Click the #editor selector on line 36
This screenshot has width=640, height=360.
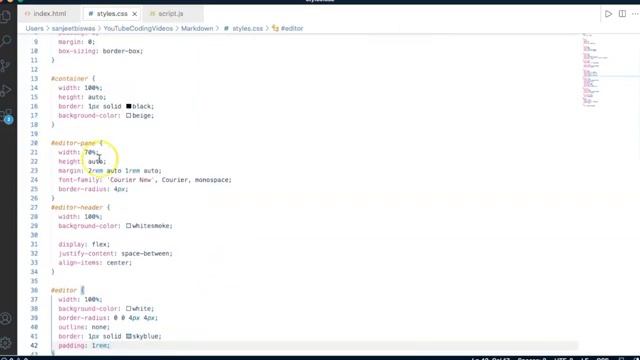point(64,290)
